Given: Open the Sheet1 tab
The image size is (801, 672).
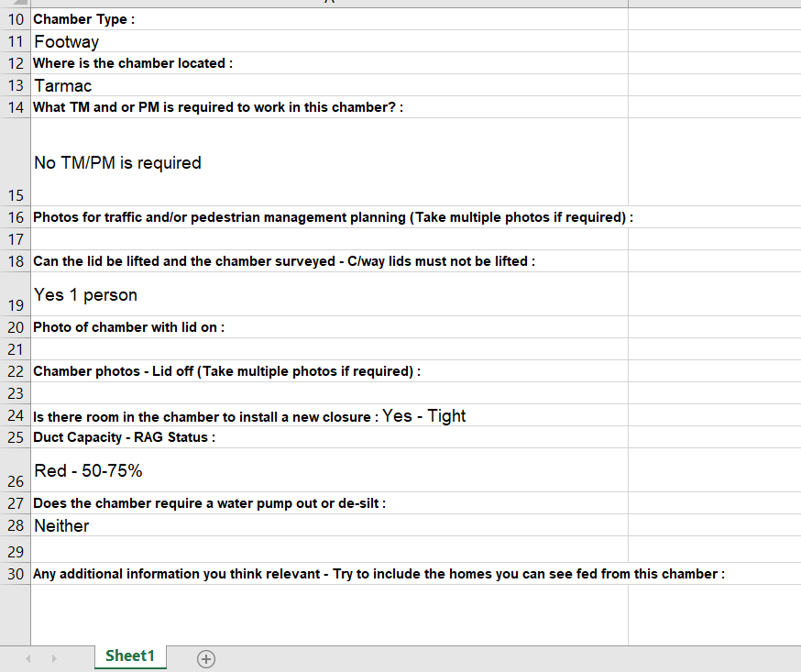Looking at the screenshot, I should pos(130,656).
